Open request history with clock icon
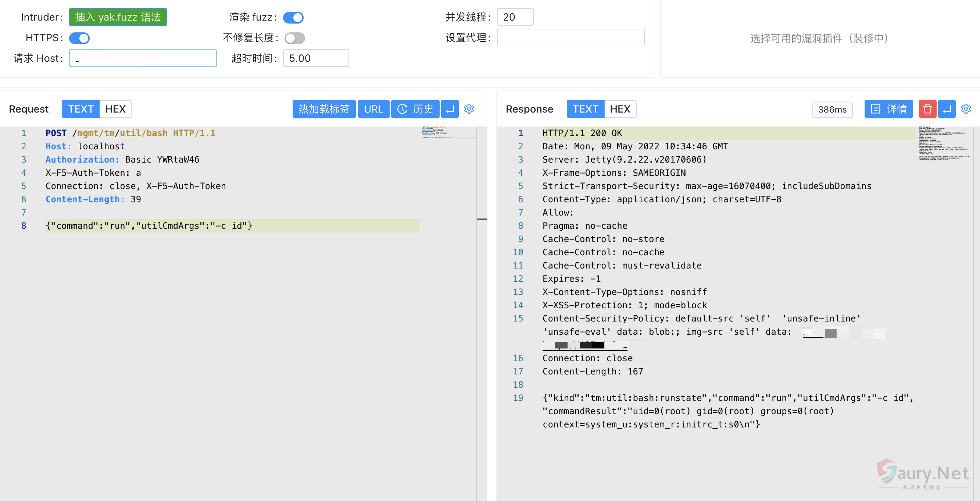 (415, 109)
